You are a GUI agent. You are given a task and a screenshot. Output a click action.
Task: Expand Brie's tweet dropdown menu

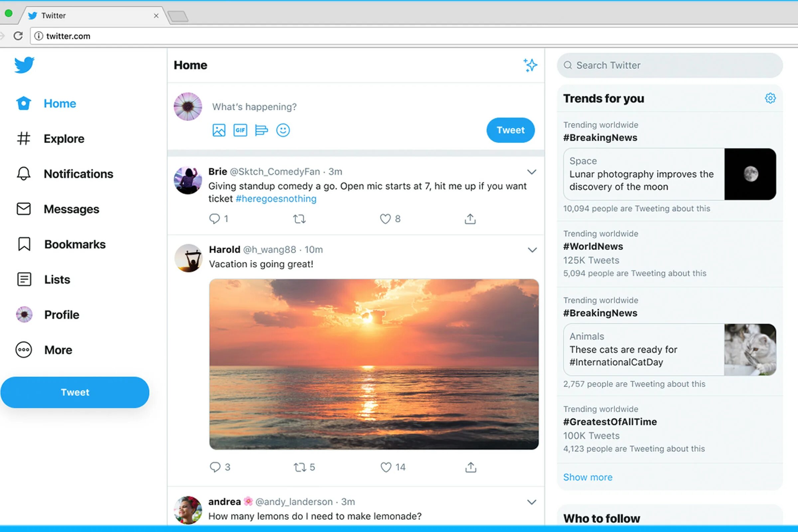pos(531,172)
